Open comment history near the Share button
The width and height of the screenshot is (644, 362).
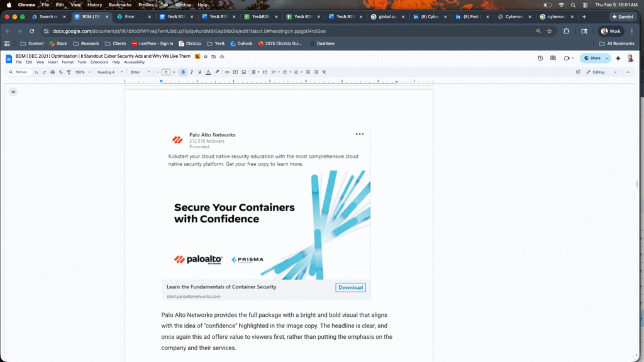coord(553,58)
